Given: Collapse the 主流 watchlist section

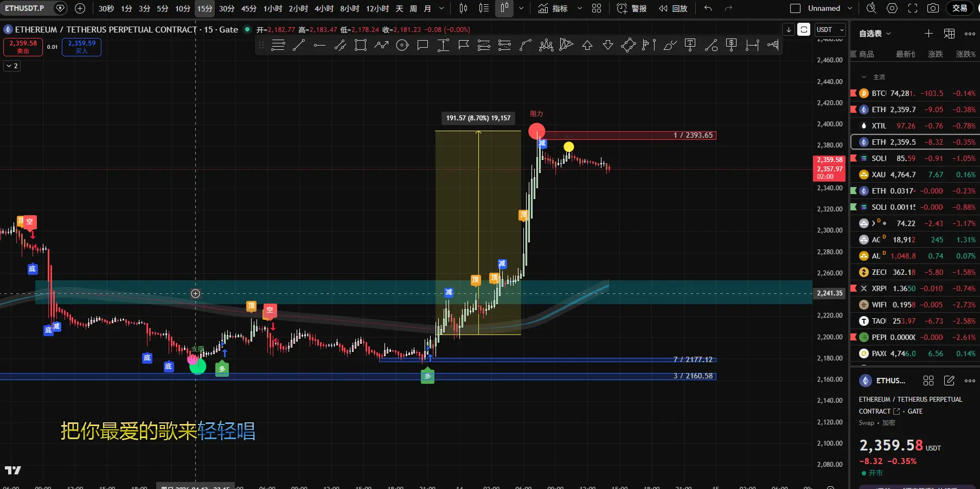Looking at the screenshot, I should click(864, 77).
